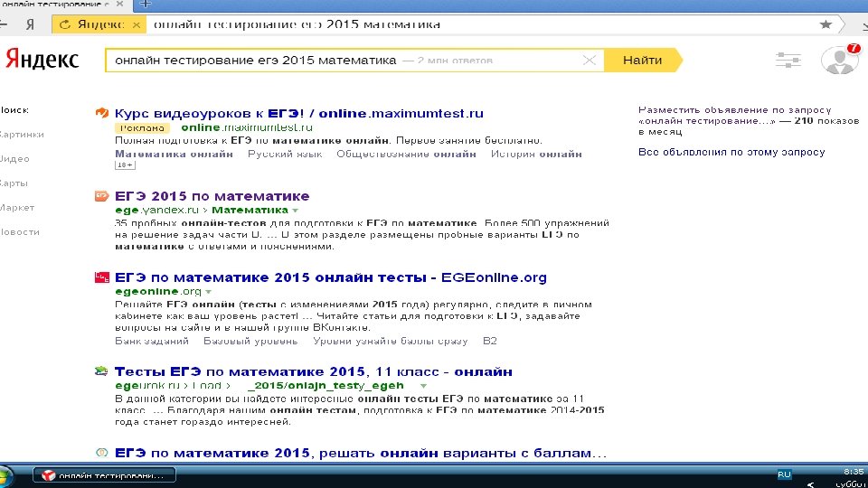This screenshot has width=868, height=488.
Task: Select Поиск in left search menu
Action: coord(14,110)
